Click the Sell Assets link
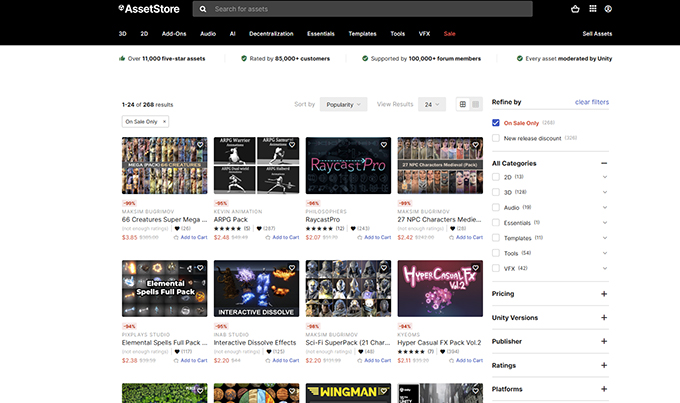Screen dimensions: 680x403 coord(597,33)
